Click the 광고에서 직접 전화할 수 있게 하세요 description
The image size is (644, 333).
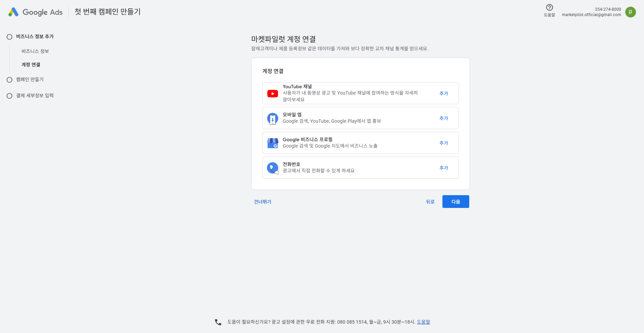pos(319,171)
